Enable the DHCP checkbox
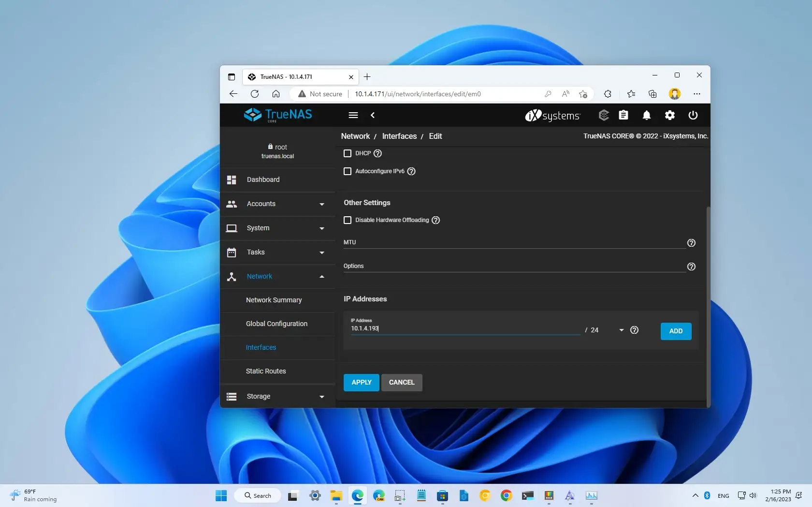The width and height of the screenshot is (812, 507). [x=347, y=153]
